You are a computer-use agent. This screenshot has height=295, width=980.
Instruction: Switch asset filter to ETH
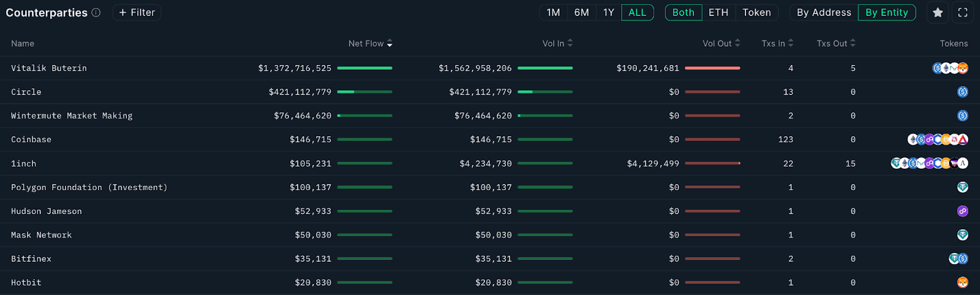(x=718, y=12)
